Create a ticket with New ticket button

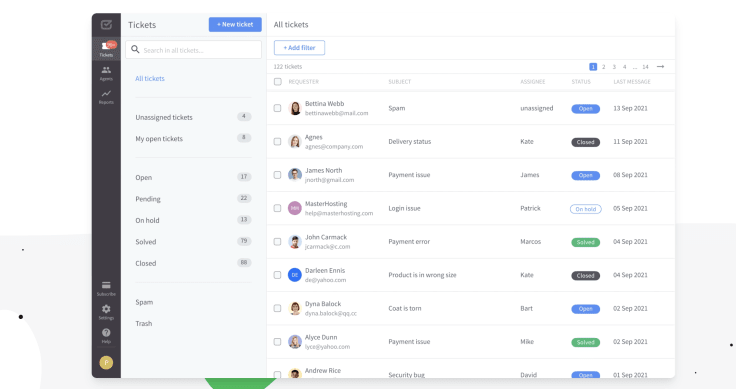(x=235, y=24)
